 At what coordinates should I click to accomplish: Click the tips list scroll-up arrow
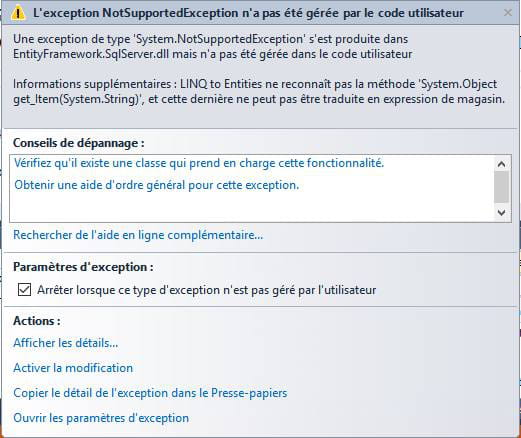pyautogui.click(x=501, y=164)
